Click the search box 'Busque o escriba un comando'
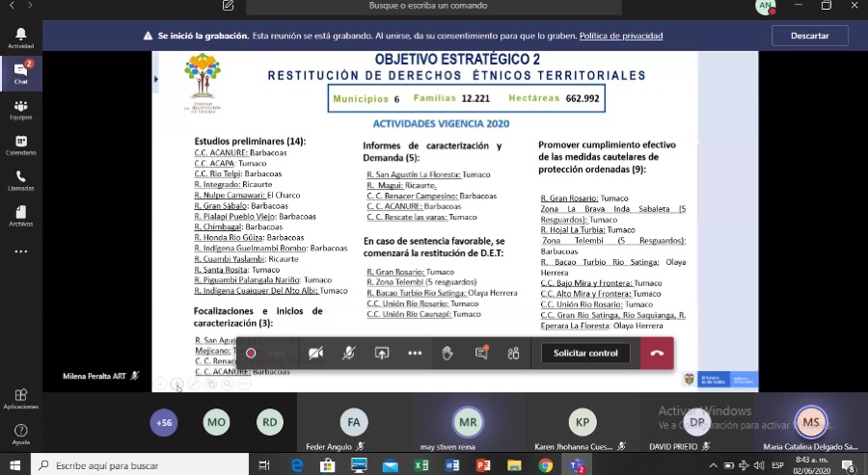868x475 pixels. click(433, 6)
